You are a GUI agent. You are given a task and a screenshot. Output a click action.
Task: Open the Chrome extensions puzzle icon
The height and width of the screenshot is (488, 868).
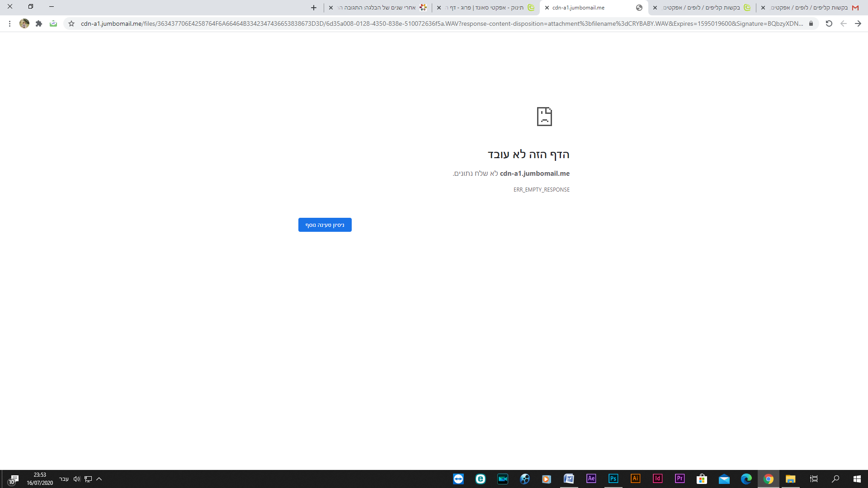coord(39,23)
